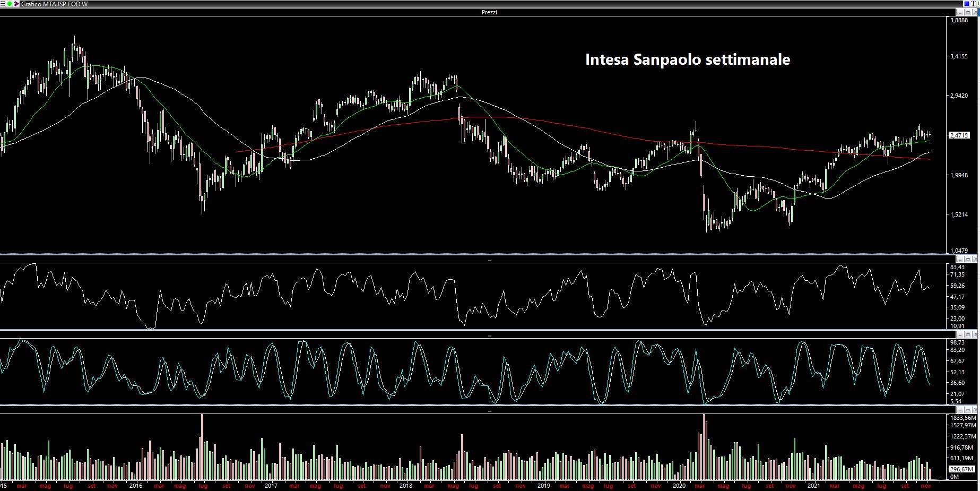Minimize the RSI indicator panel

pos(960,259)
